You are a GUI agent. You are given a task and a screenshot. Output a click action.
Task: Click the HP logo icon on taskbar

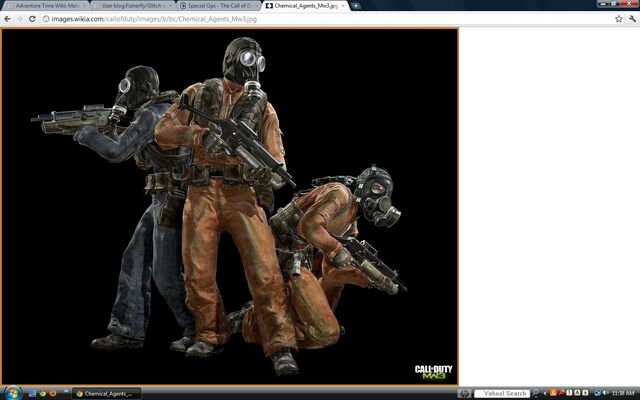tap(464, 393)
